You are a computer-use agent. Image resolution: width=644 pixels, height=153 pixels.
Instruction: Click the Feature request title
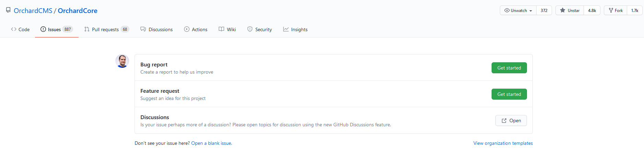160,91
